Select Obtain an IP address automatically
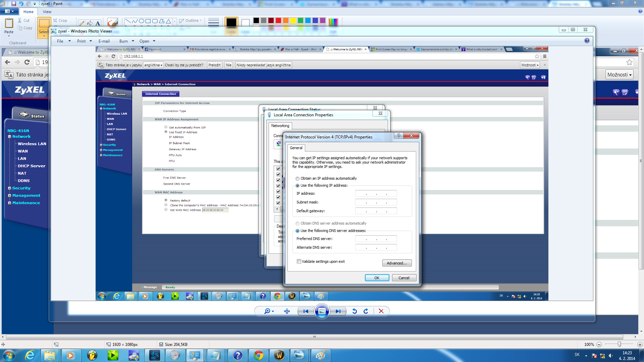This screenshot has width=644, height=362. click(298, 179)
